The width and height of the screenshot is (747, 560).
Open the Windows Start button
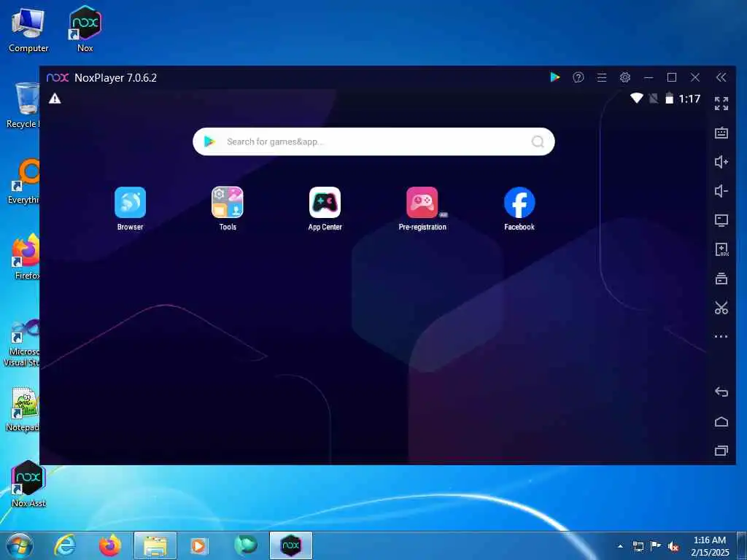point(20,545)
